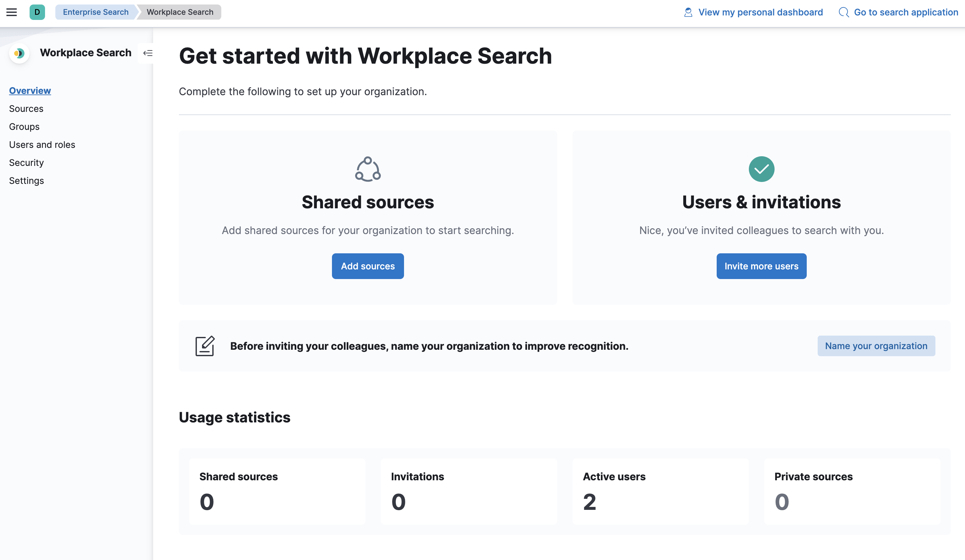Open Sources in the sidebar

click(x=26, y=109)
